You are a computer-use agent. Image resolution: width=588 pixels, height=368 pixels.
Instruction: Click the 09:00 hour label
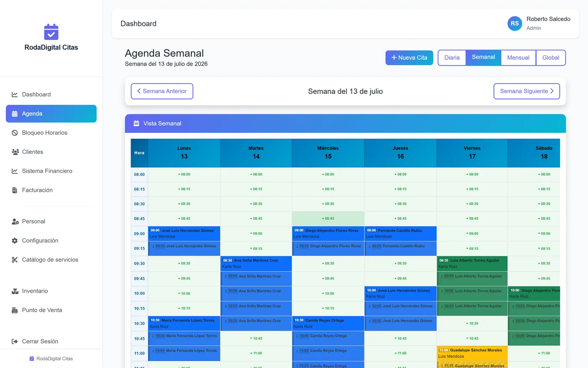point(139,234)
